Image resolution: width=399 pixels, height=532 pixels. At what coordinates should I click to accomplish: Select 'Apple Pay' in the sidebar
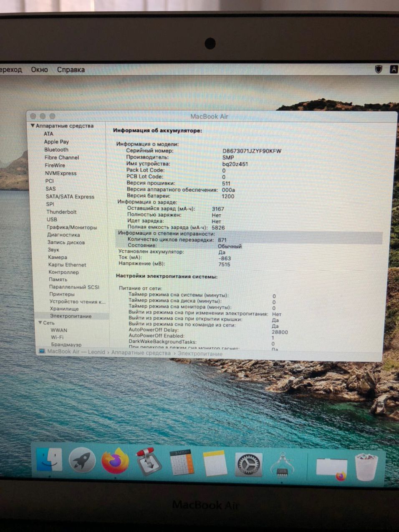56,142
